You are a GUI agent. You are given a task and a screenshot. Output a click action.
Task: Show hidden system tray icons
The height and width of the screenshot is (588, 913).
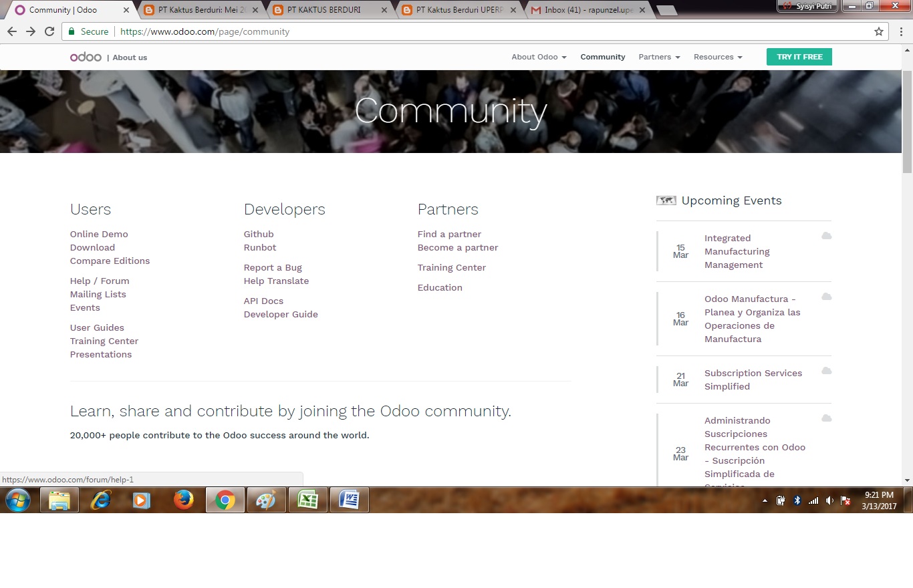point(765,500)
